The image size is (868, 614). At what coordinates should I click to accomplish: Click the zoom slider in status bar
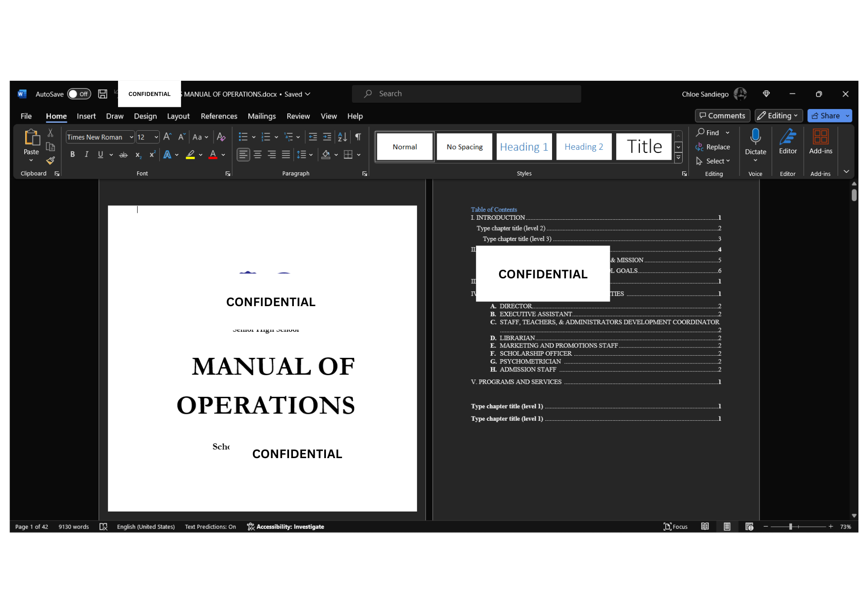(790, 527)
